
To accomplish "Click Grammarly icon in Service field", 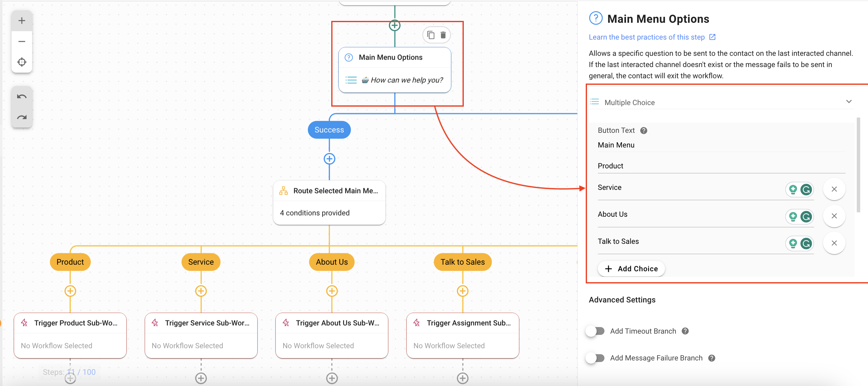I will pyautogui.click(x=806, y=190).
